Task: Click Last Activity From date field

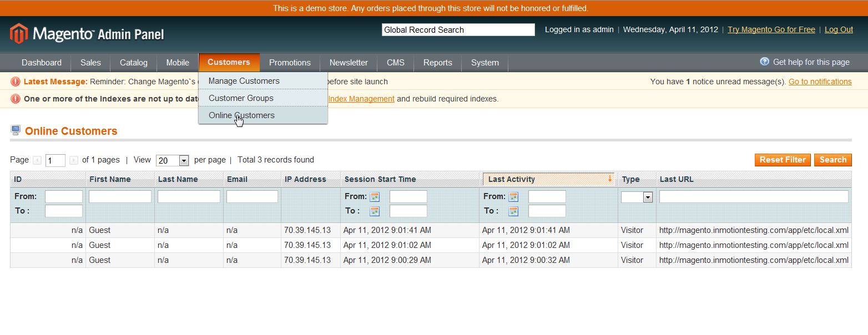Action: (547, 197)
